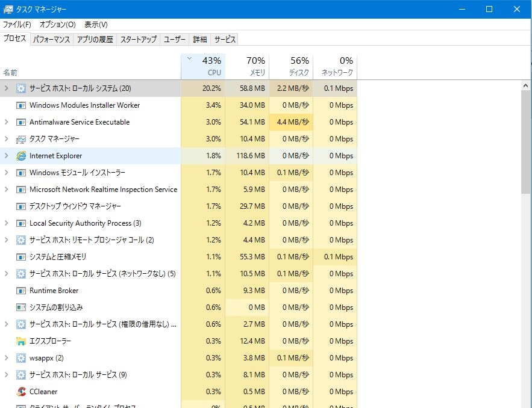Screen dimensions: 532x408
Task: Select the CCleaner process name
Action: (x=43, y=392)
